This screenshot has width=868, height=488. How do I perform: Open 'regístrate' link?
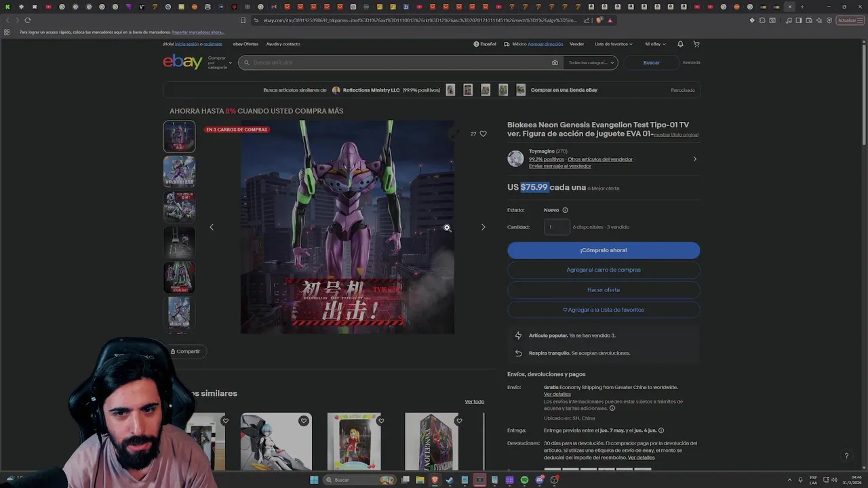(x=213, y=44)
